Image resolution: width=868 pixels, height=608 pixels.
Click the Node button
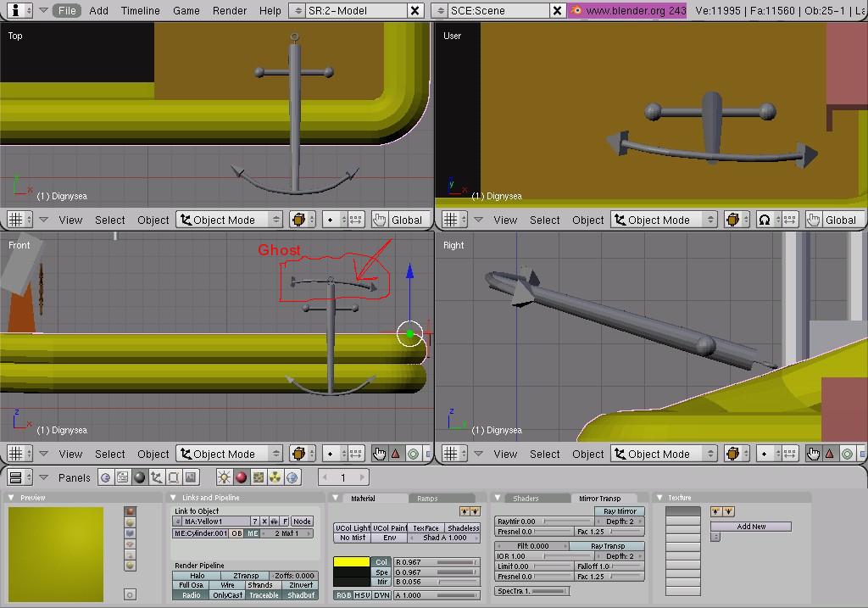coord(302,521)
